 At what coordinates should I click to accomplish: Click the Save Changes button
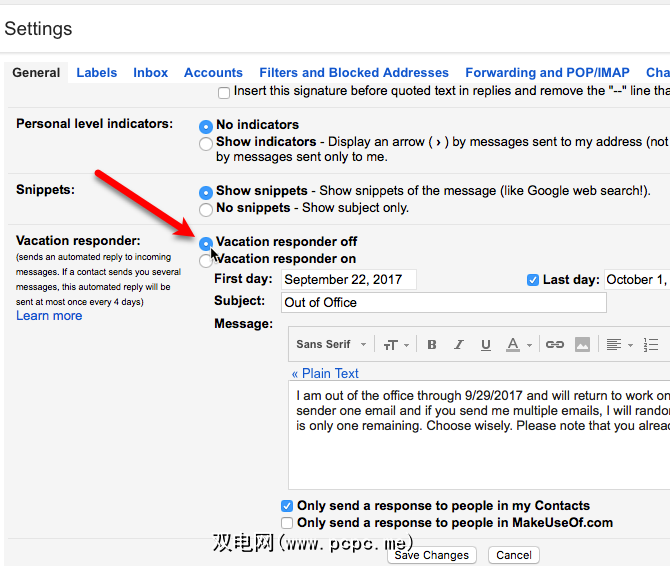[432, 555]
